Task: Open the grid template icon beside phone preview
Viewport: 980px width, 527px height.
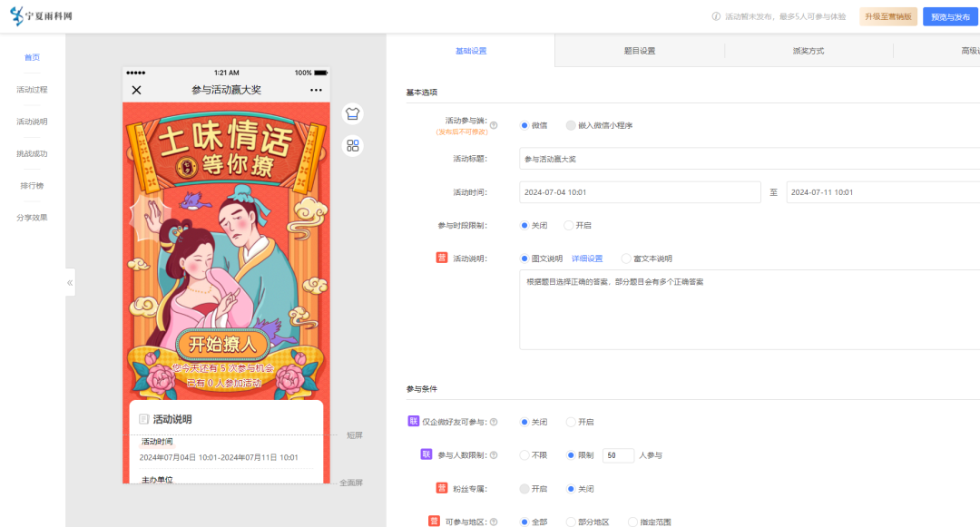Action: point(352,145)
